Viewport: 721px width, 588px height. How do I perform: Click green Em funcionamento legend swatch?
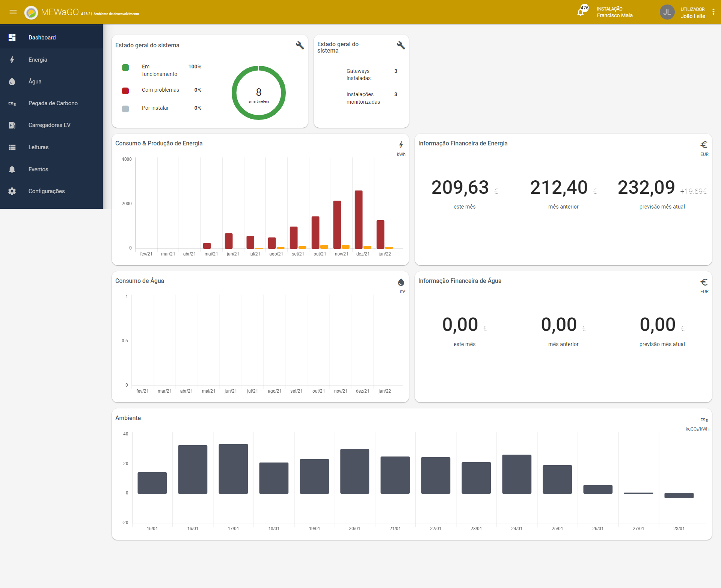(125, 68)
